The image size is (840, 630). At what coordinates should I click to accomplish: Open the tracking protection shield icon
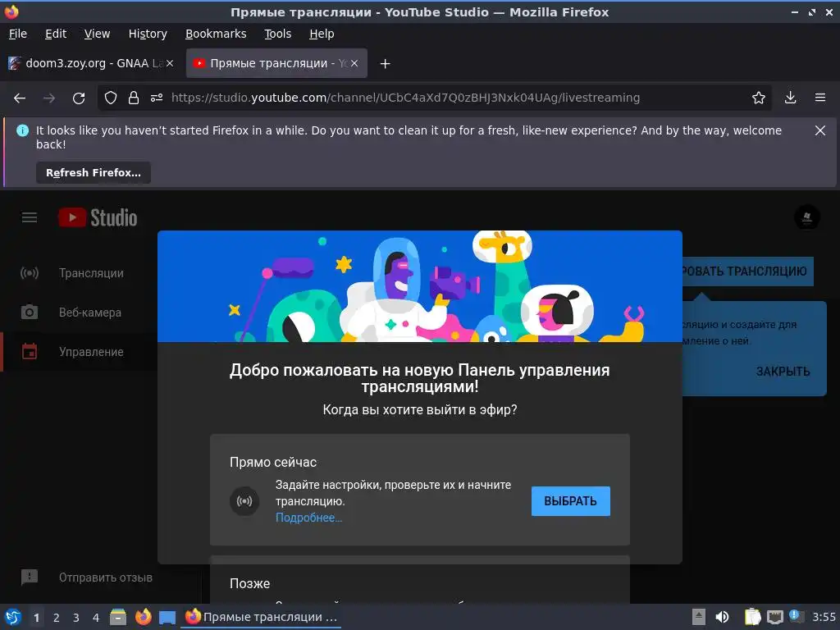pyautogui.click(x=111, y=98)
